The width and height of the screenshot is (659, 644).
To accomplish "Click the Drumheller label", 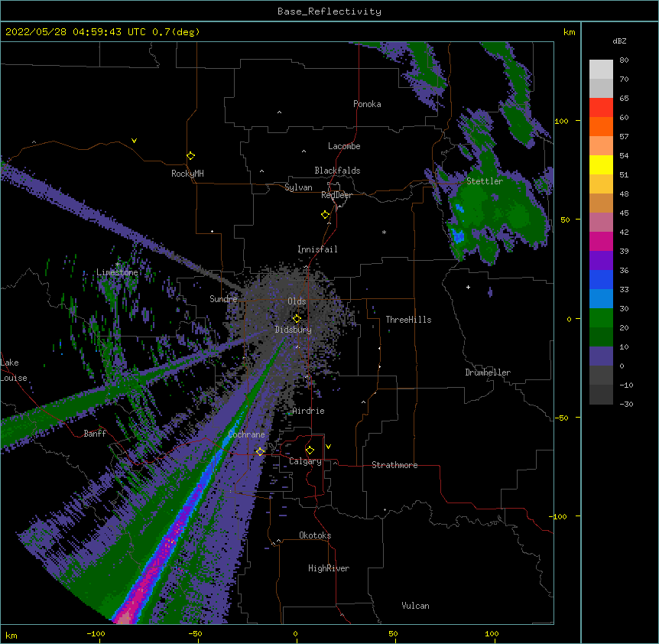I will click(488, 372).
